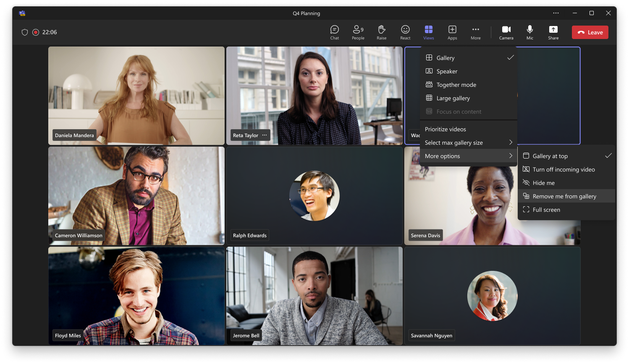Open the People participants list
This screenshot has width=629, height=364.
tap(358, 32)
